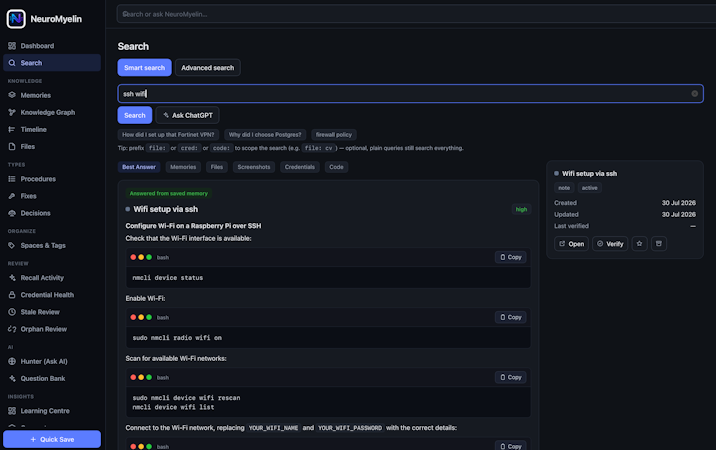The width and height of the screenshot is (716, 450).
Task: Star the Wifi setup memory
Action: (639, 244)
